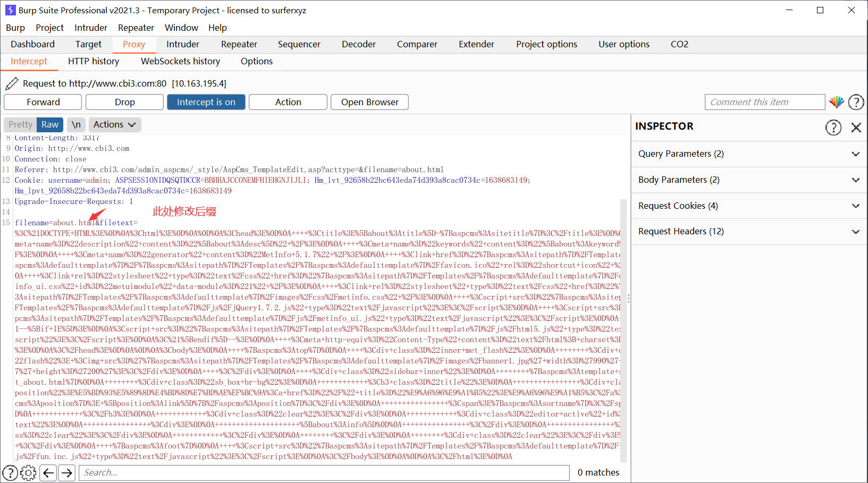868x483 pixels.
Task: Click the pencil edit-target icon beside Request
Action: coord(12,83)
